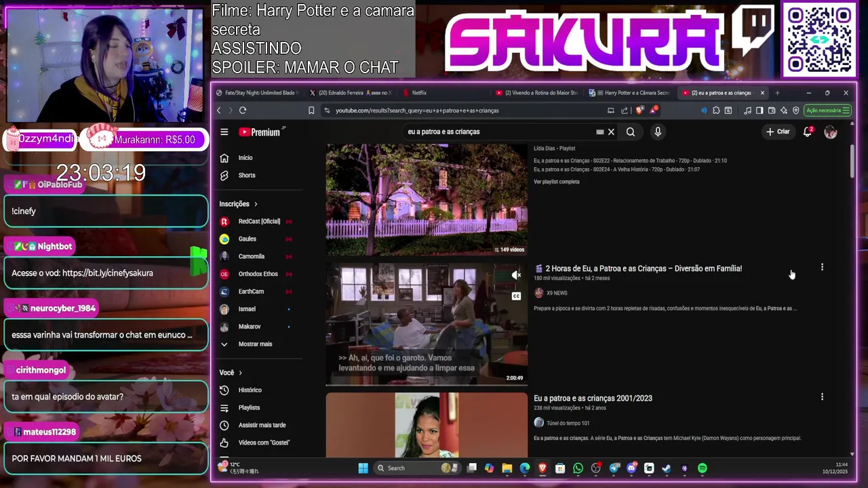Open Discord from the taskbar
The height and width of the screenshot is (488, 868).
tap(631, 468)
